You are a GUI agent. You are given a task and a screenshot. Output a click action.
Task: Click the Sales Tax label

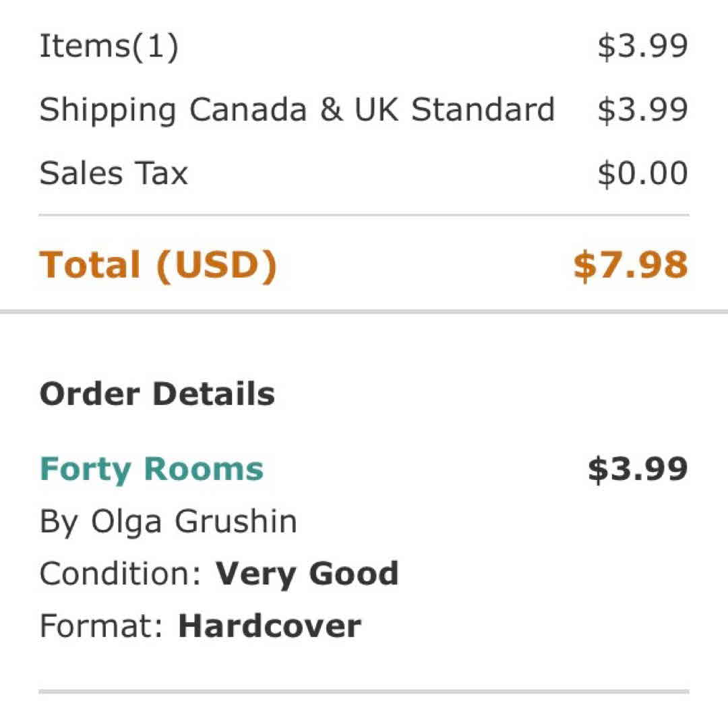pos(113,173)
